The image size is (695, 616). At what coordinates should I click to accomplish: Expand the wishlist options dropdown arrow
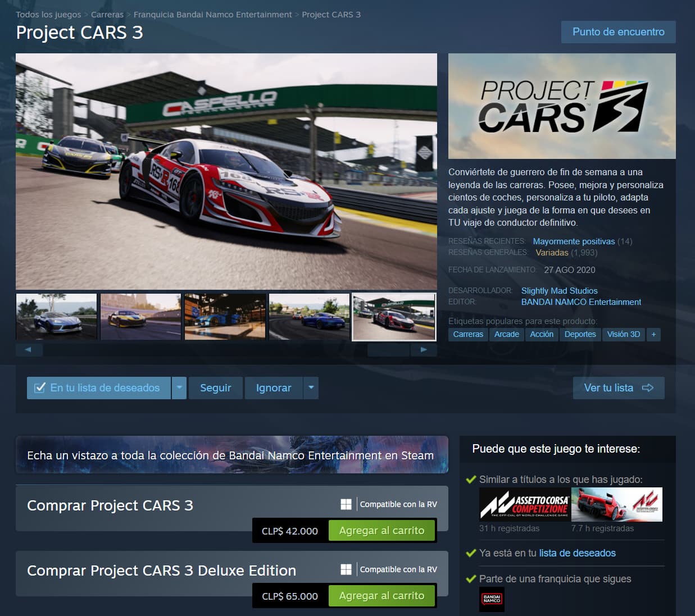coord(179,388)
